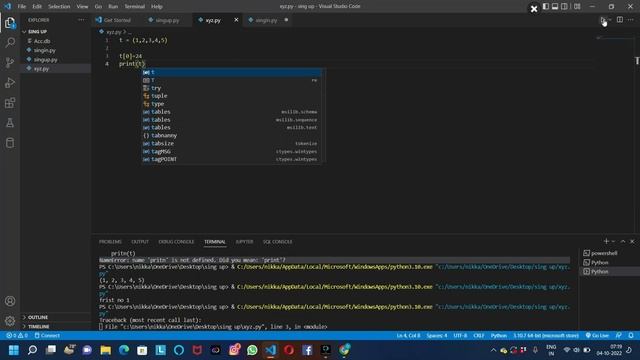Open the Testing flask view
Screen dimensions: 640x360
[10, 122]
